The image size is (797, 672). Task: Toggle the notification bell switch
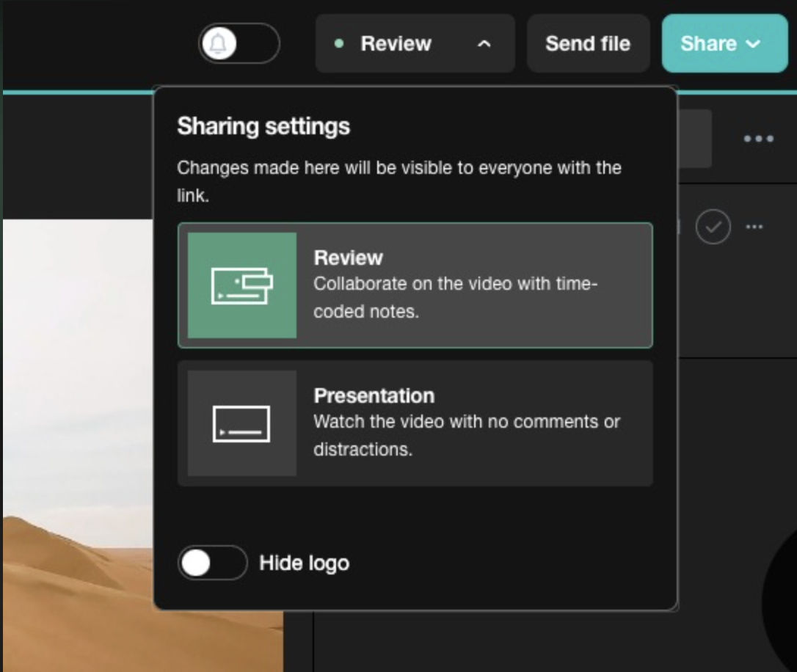tap(239, 43)
